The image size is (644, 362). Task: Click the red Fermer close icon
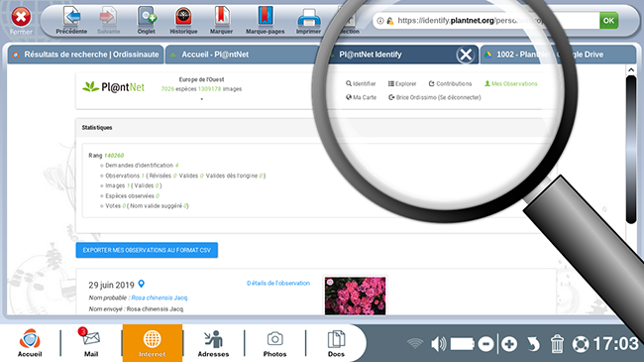pos(21,17)
